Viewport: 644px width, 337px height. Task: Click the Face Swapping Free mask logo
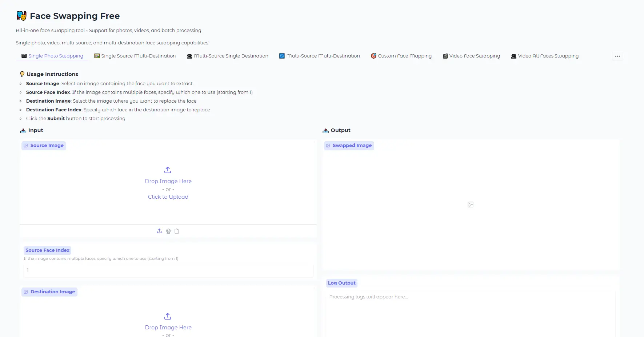pyautogui.click(x=21, y=16)
